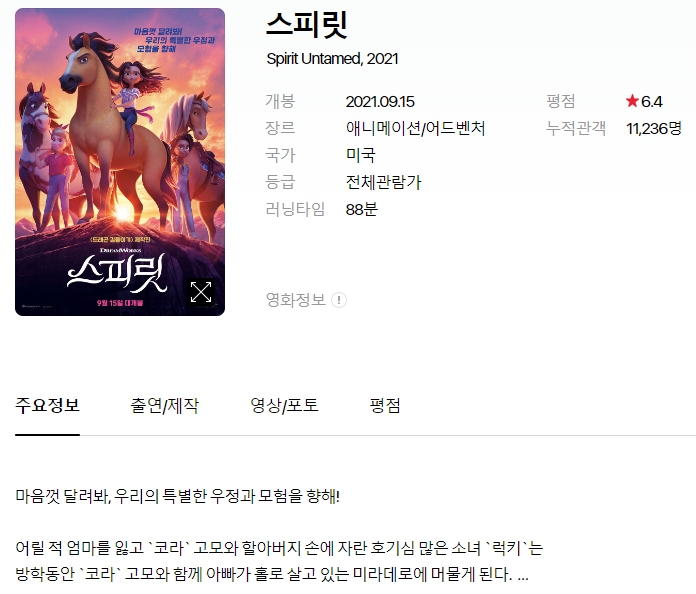
Task: Click the 스피릿 movie title heading
Action: [x=307, y=25]
